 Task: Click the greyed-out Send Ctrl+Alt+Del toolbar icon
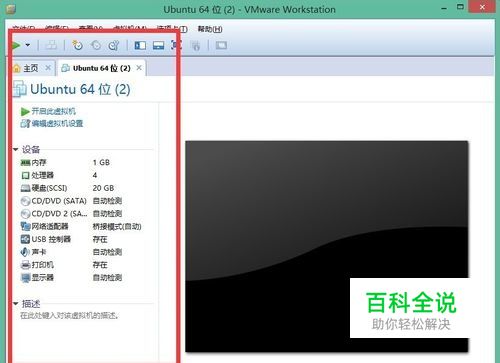click(x=51, y=45)
